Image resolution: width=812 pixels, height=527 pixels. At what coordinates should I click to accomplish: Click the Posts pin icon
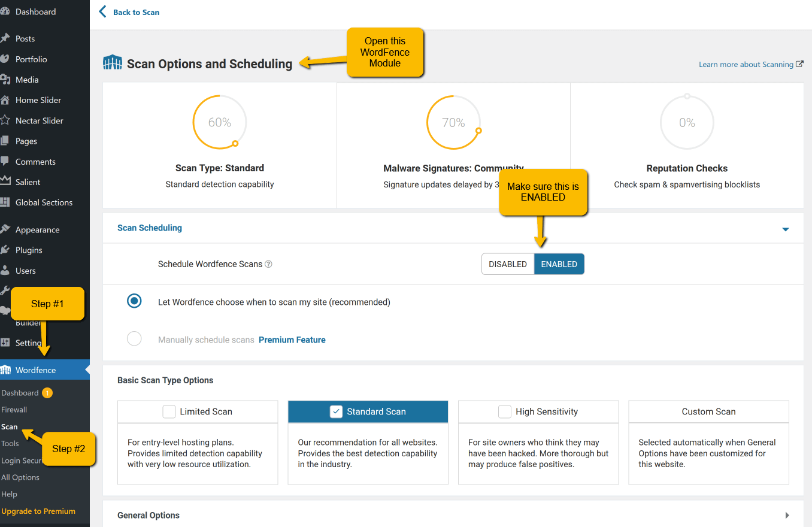pos(5,38)
